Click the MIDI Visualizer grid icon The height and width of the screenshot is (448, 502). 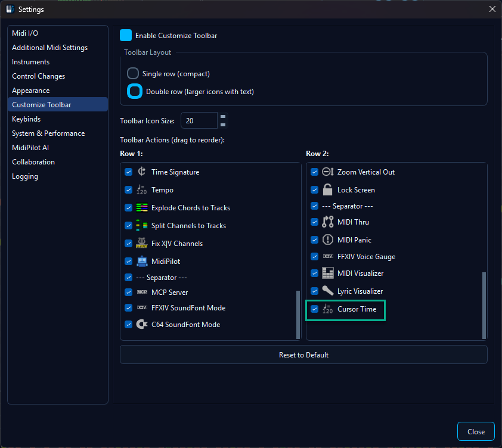[327, 273]
